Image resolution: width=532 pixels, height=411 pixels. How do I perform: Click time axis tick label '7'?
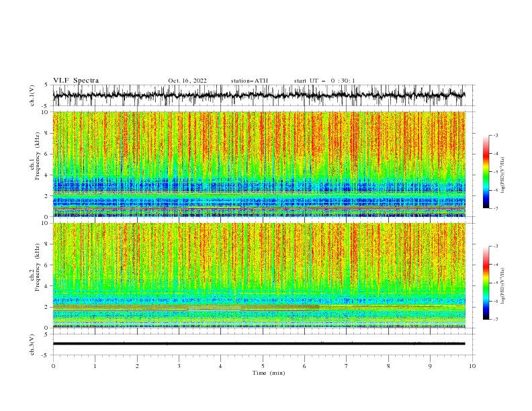pos(347,366)
